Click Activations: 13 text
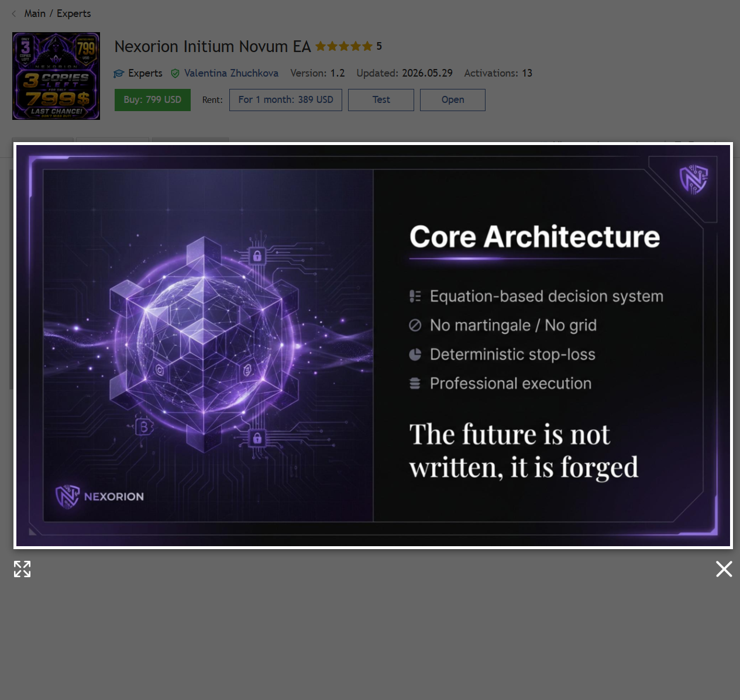Screen dimensions: 740x700 (x=498, y=73)
